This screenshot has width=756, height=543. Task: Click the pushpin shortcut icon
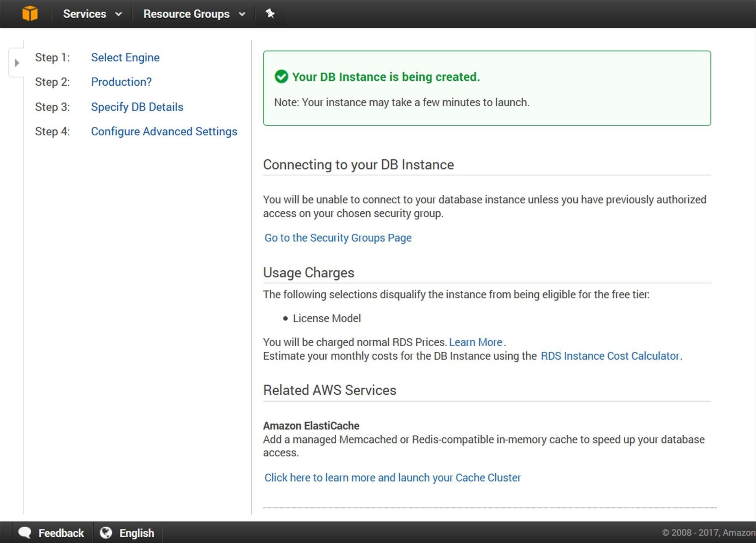pos(270,13)
